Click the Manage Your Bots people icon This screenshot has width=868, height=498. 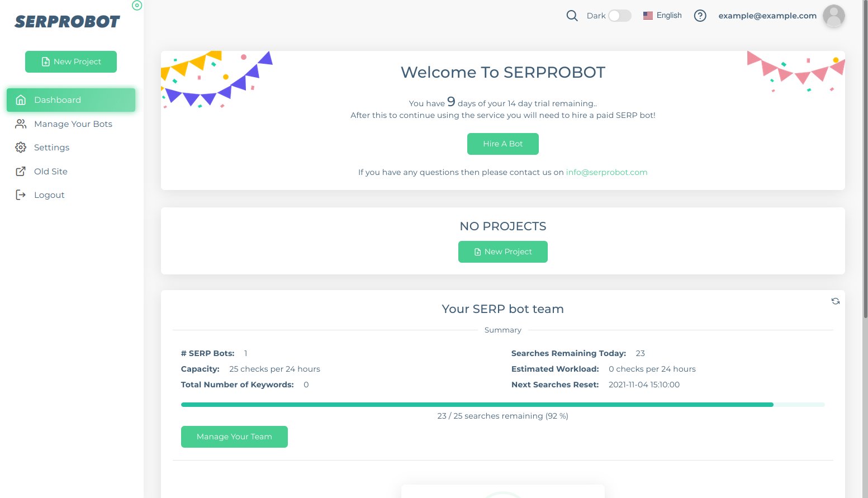(21, 124)
